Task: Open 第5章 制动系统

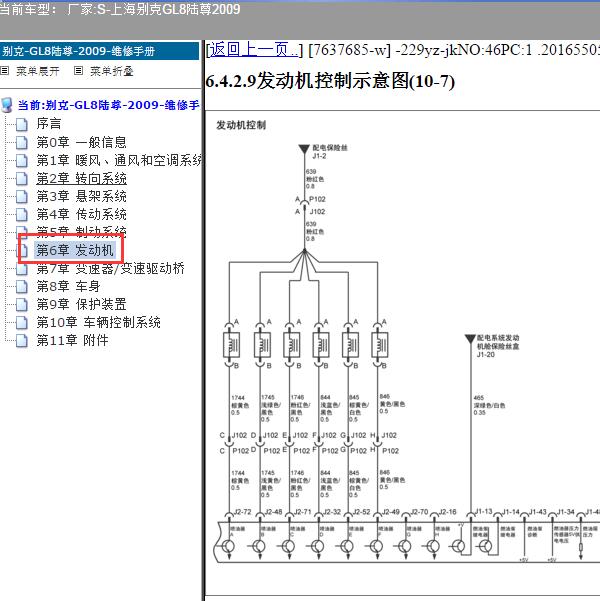Action: click(x=81, y=231)
